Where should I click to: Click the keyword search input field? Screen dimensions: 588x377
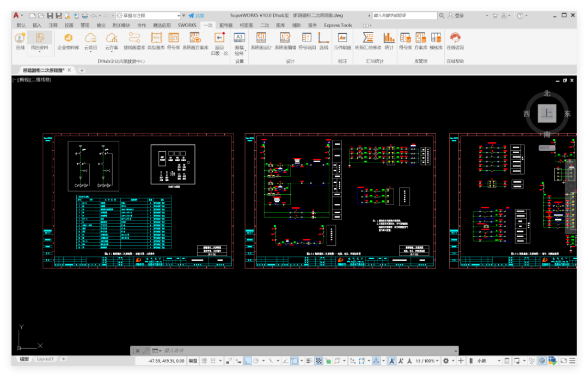(405, 15)
